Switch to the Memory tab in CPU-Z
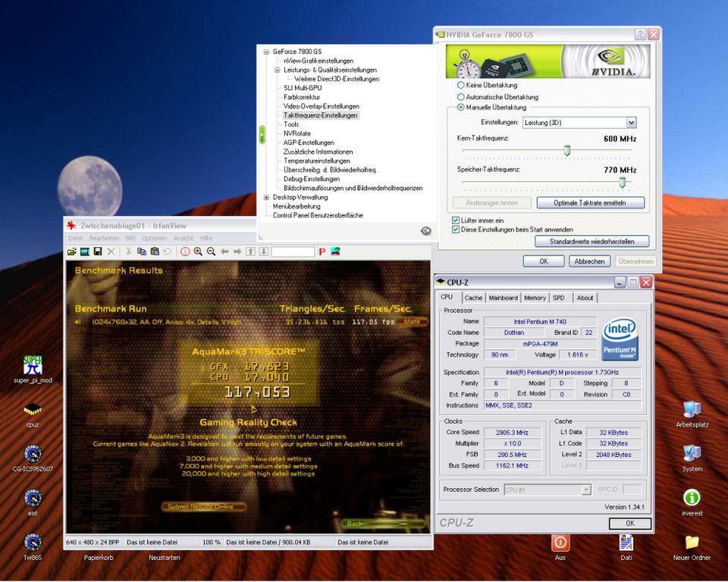The image size is (728, 582). click(x=535, y=298)
